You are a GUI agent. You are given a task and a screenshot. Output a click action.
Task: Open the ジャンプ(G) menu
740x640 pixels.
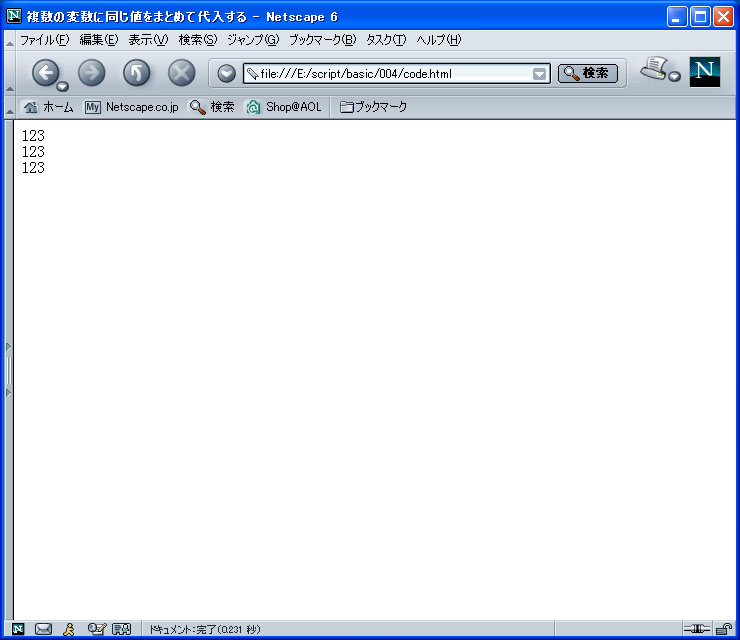point(253,40)
